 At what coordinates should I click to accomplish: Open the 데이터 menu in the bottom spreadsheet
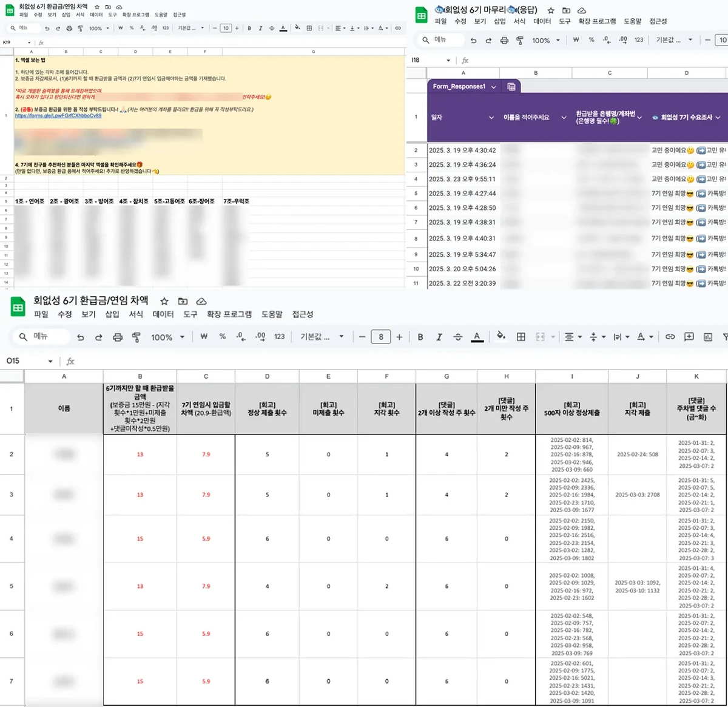pyautogui.click(x=163, y=314)
